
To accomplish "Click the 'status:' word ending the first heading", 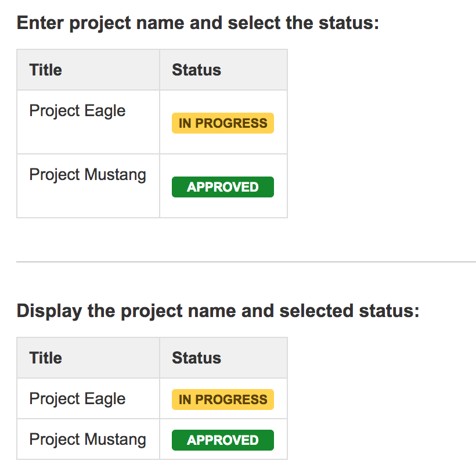I will click(x=349, y=23).
